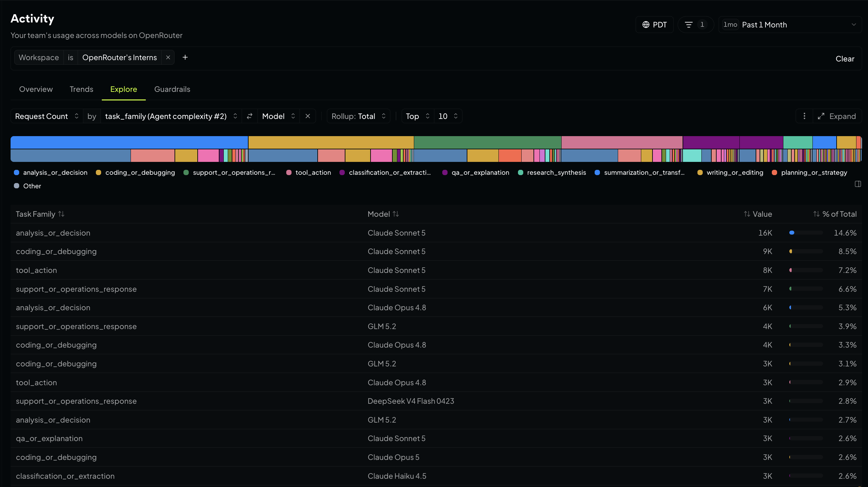This screenshot has width=868, height=487.
Task: Sort by Value column
Action: coord(758,214)
